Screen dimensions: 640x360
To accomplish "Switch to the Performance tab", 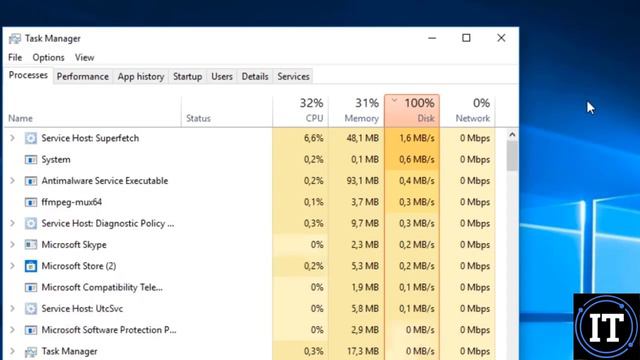I will point(83,77).
